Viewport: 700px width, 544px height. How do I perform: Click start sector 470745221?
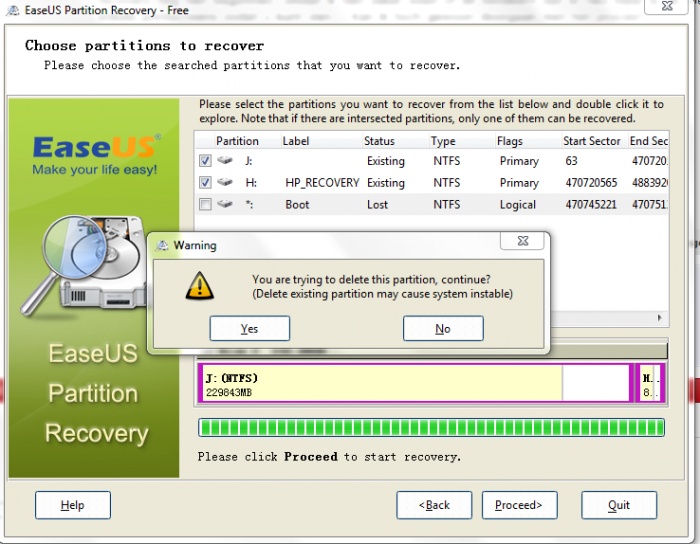pos(591,204)
